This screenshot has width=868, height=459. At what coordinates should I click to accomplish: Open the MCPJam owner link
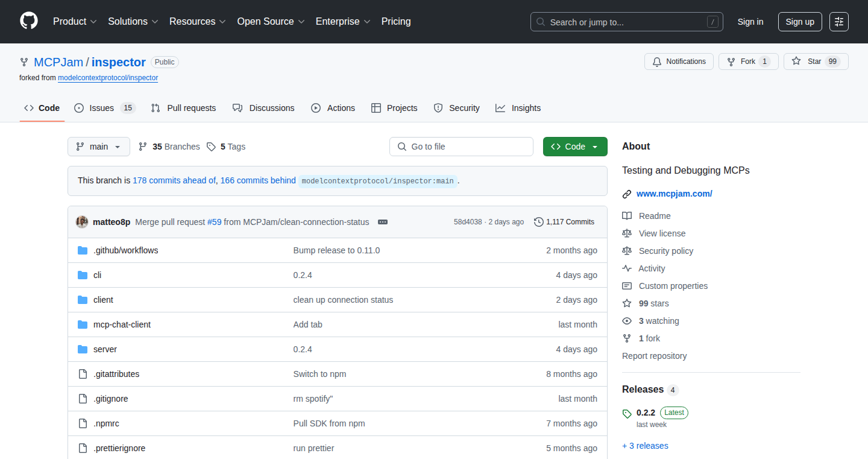coord(58,62)
